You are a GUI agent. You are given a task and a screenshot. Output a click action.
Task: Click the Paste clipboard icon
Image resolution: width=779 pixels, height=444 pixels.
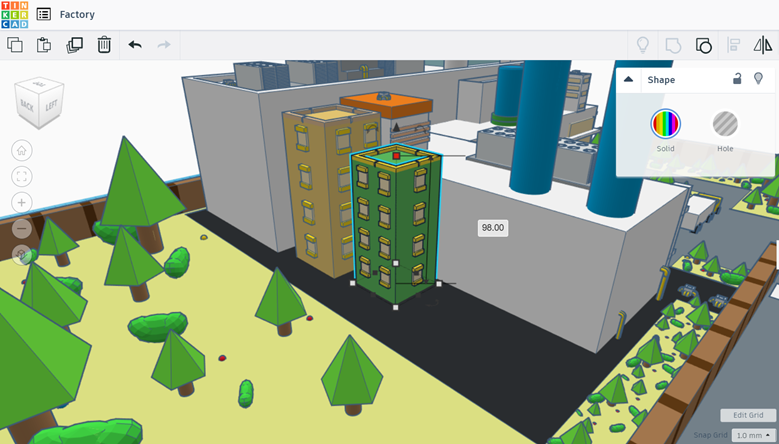pyautogui.click(x=44, y=45)
